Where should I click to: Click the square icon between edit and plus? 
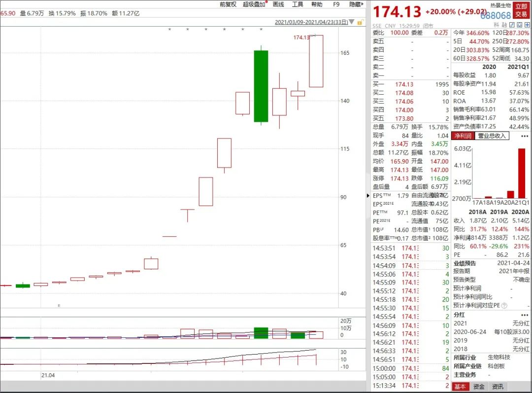(519, 25)
